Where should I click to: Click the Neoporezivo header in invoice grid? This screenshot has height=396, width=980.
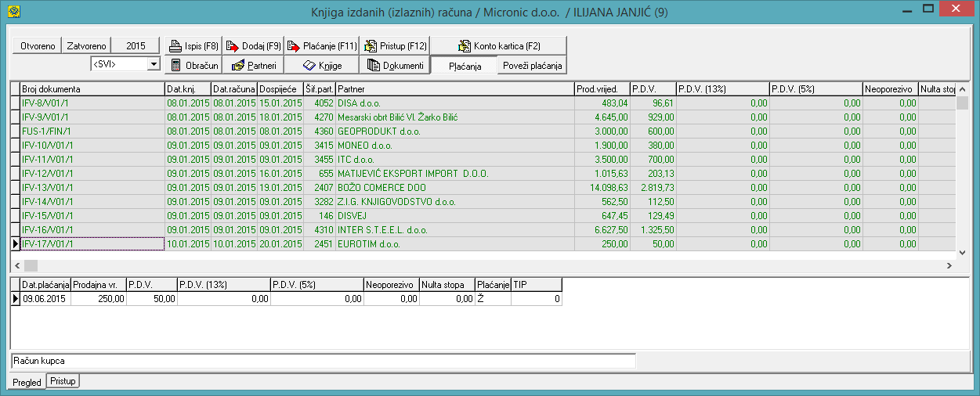pyautogui.click(x=890, y=89)
